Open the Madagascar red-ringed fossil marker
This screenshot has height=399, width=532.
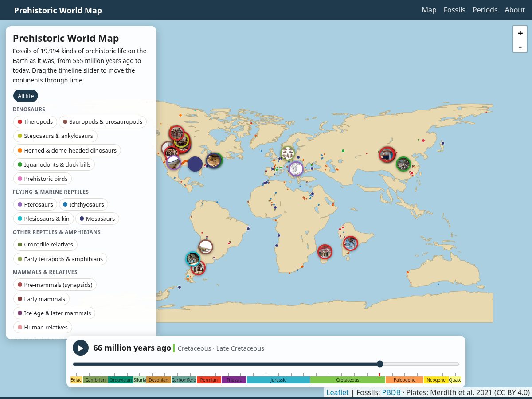coord(325,252)
